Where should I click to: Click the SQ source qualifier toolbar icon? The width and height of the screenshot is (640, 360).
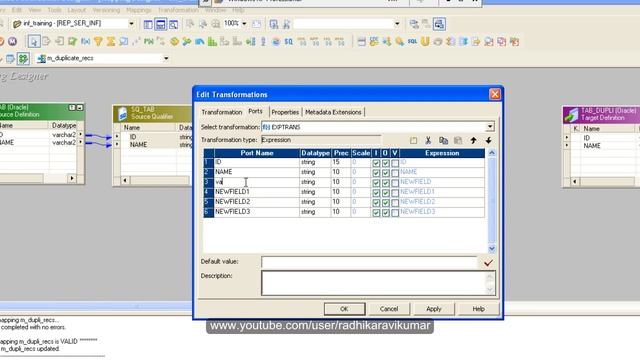coord(289,42)
